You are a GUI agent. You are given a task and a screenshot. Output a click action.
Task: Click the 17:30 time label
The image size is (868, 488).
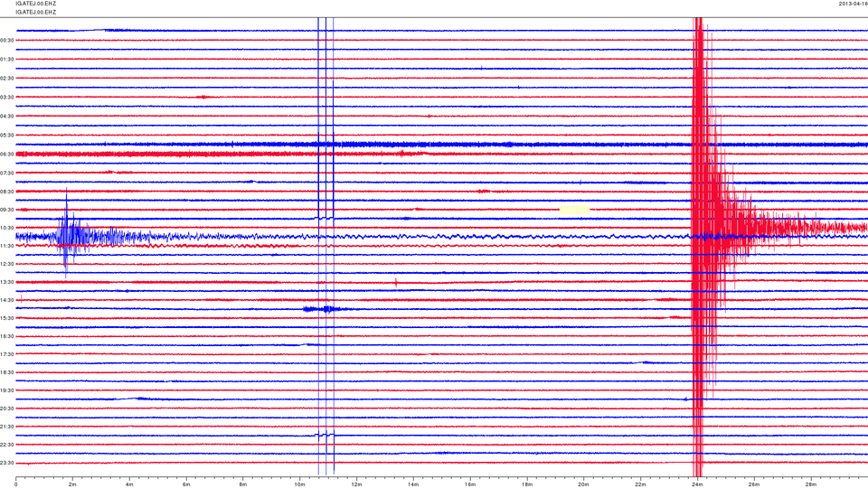click(x=7, y=354)
